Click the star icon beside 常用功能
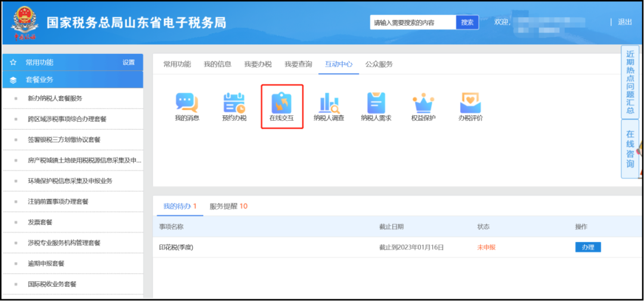This screenshot has width=644, height=301. tap(13, 63)
